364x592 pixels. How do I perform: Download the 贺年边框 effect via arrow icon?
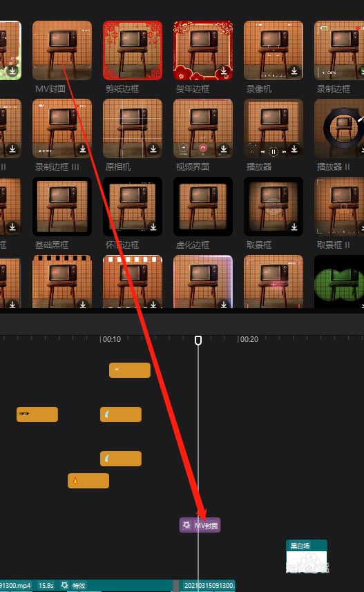pyautogui.click(x=224, y=70)
